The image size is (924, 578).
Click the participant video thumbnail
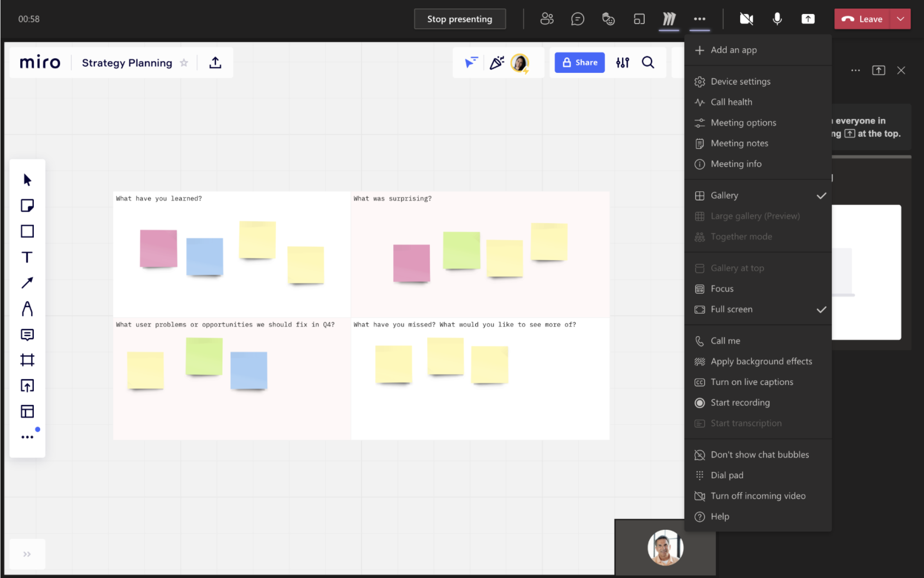(665, 547)
